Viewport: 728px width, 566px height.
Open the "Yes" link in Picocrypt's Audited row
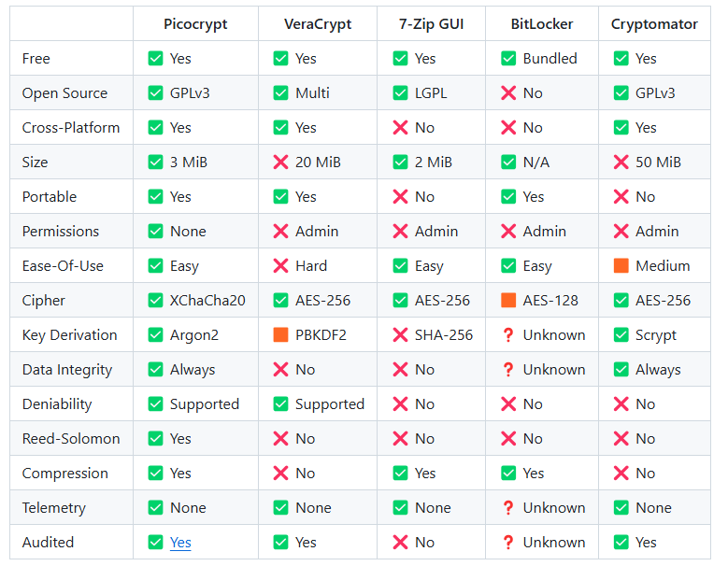click(x=180, y=543)
